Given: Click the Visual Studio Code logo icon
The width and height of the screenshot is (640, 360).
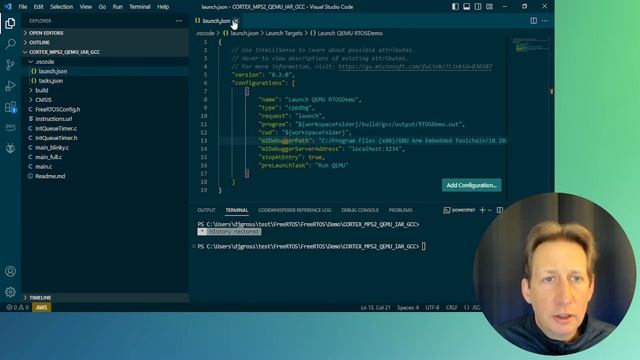Looking at the screenshot, I should (x=8, y=7).
